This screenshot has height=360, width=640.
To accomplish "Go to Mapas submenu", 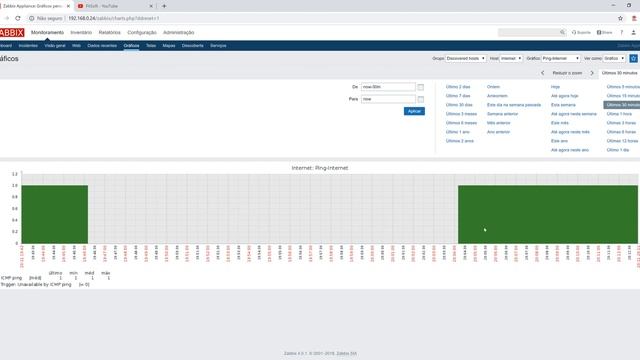I will (169, 46).
